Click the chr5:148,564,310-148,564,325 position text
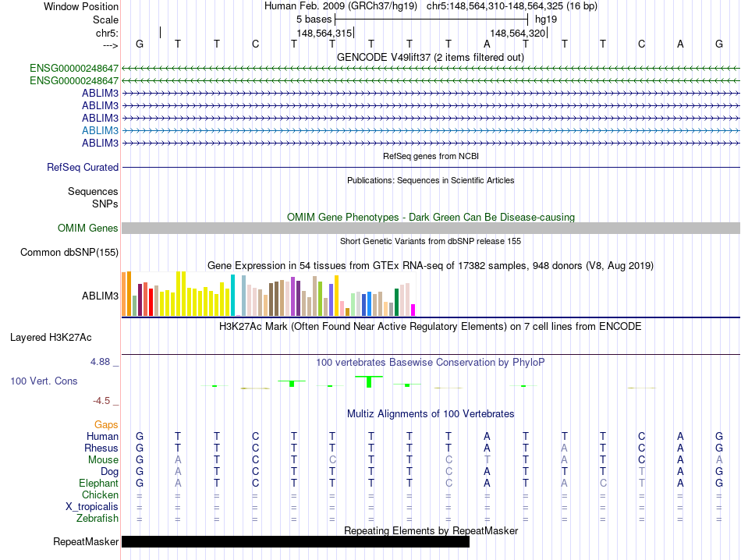 512,6
